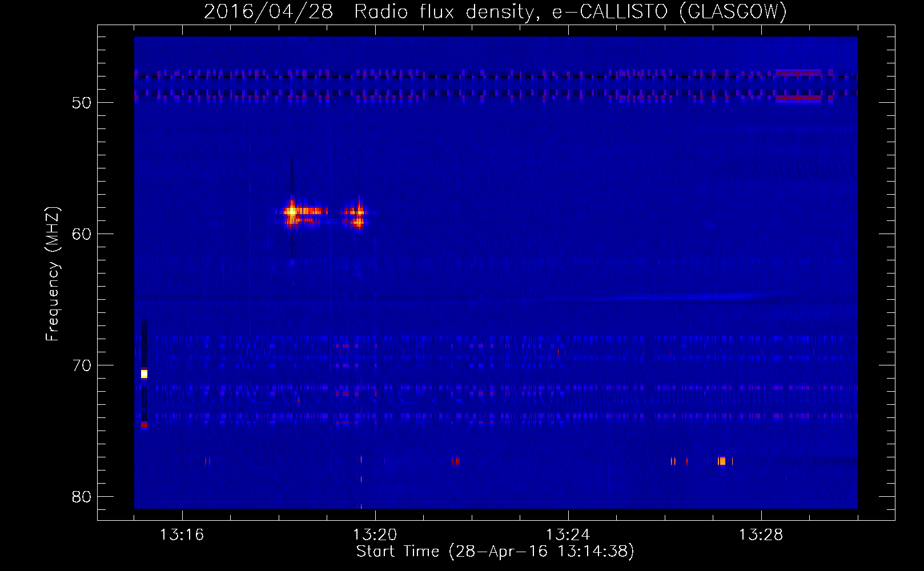The image size is (924, 571).
Task: Click the red spot at 77 MHz between 13:21 and 13:22
Action: click(x=456, y=461)
